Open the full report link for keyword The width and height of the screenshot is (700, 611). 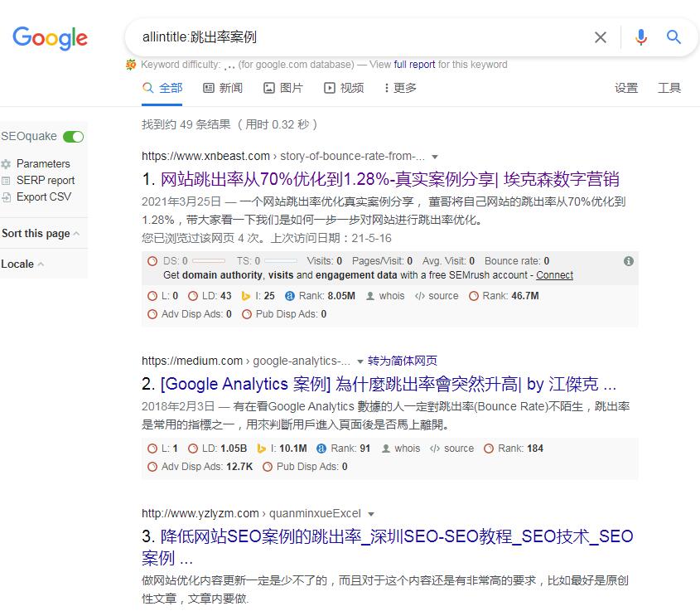414,65
